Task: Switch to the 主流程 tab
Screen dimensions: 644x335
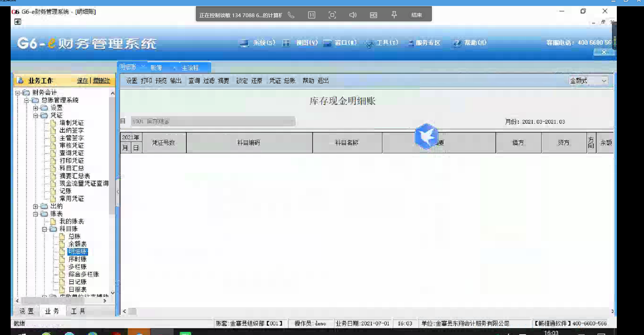Action: click(190, 68)
